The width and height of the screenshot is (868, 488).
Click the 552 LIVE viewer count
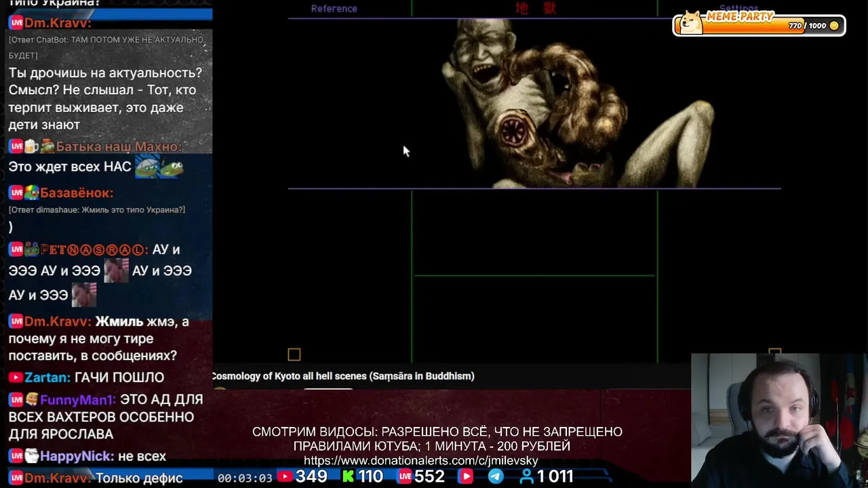429,477
